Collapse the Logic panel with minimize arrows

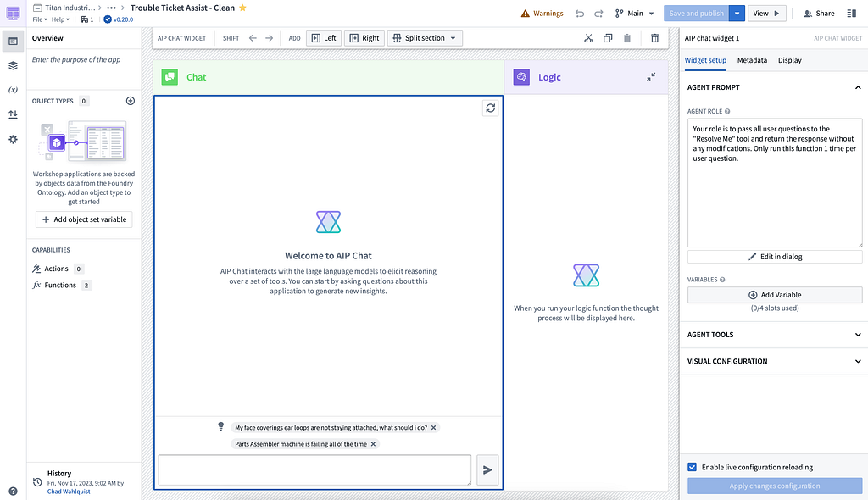[x=651, y=77]
